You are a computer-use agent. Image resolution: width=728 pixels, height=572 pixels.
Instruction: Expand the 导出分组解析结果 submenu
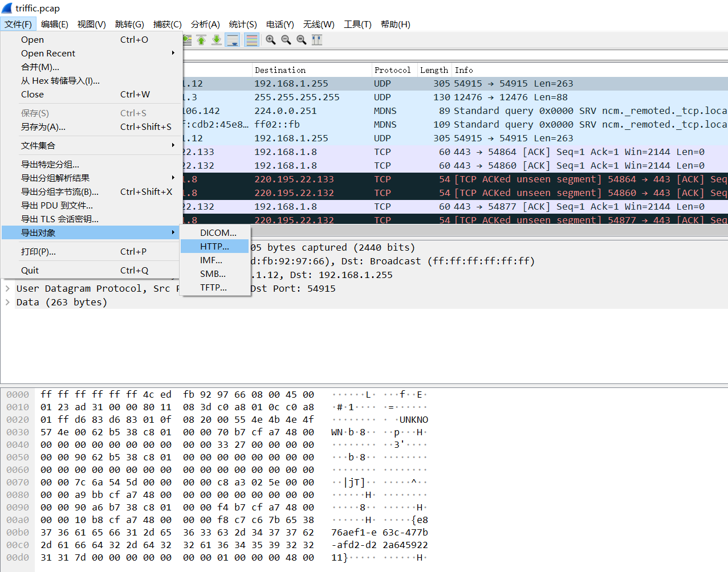click(x=90, y=178)
